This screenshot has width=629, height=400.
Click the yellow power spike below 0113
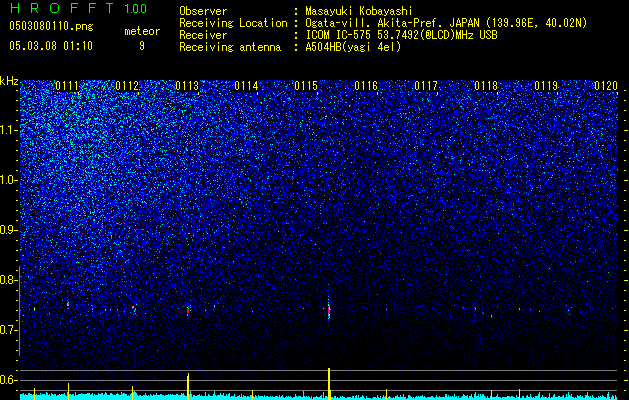tap(188, 386)
